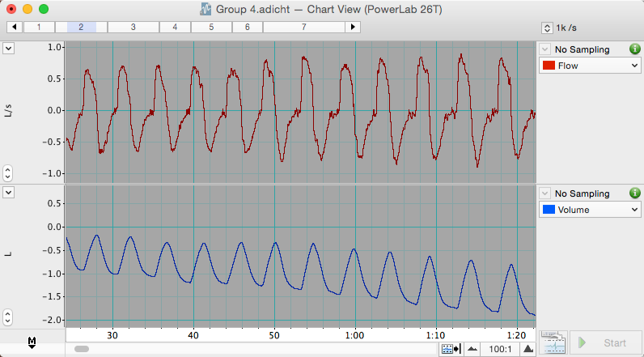
Task: Click the 100:1 compression ratio field
Action: click(x=500, y=349)
